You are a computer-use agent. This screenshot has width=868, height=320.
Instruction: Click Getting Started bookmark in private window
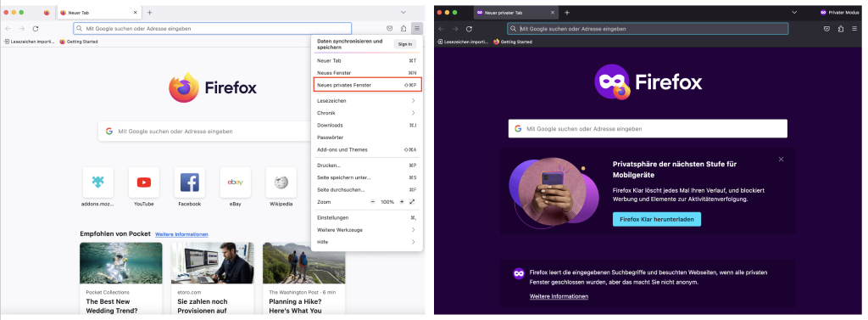tap(513, 42)
